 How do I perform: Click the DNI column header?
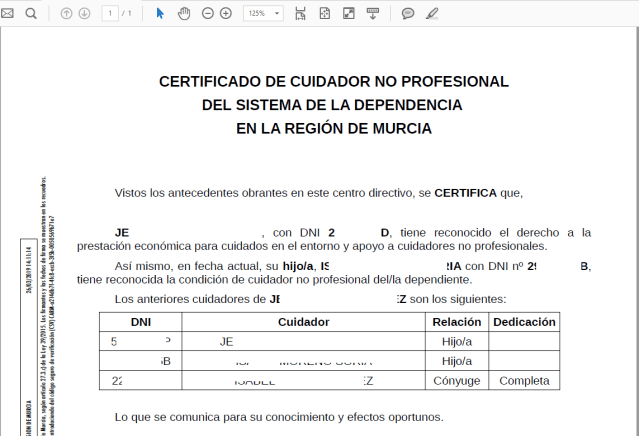tap(141, 322)
